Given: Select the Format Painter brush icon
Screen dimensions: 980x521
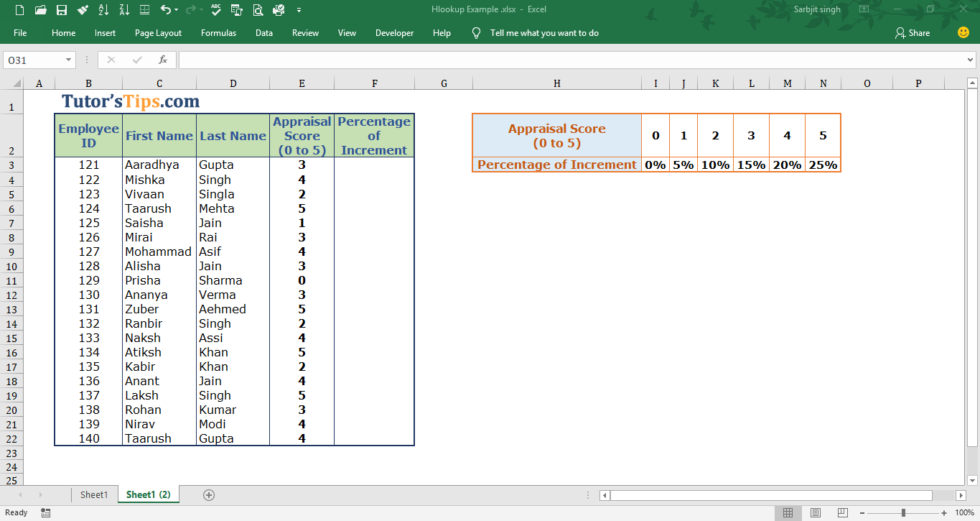Looking at the screenshot, I should click(x=83, y=10).
